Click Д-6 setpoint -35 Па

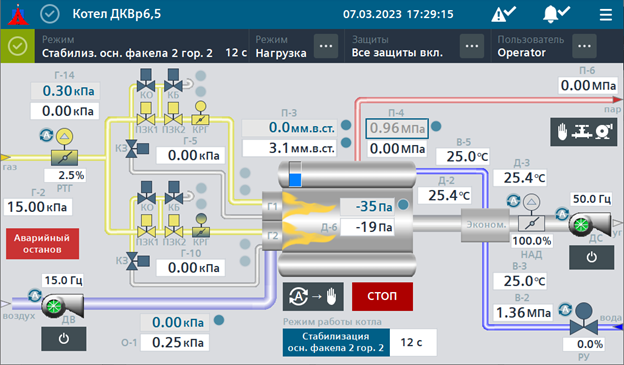click(367, 207)
